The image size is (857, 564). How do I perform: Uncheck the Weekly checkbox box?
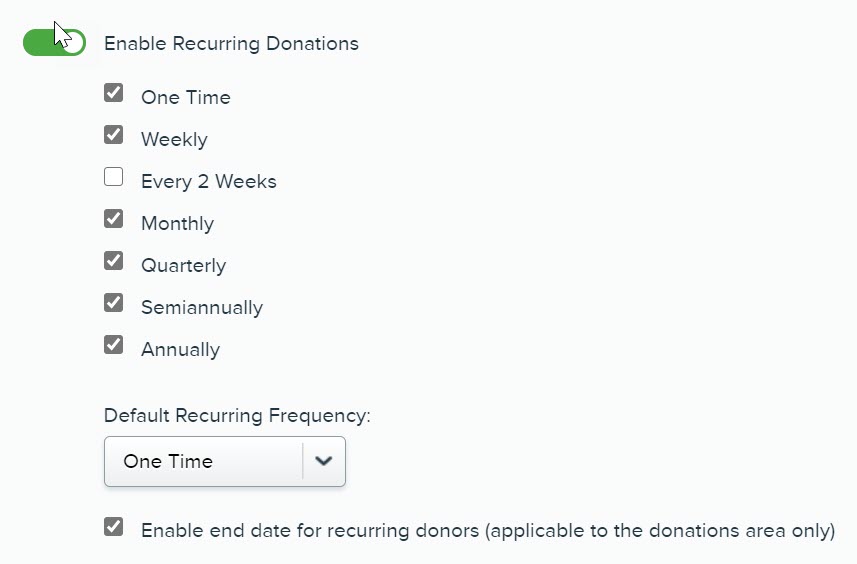pos(114,135)
